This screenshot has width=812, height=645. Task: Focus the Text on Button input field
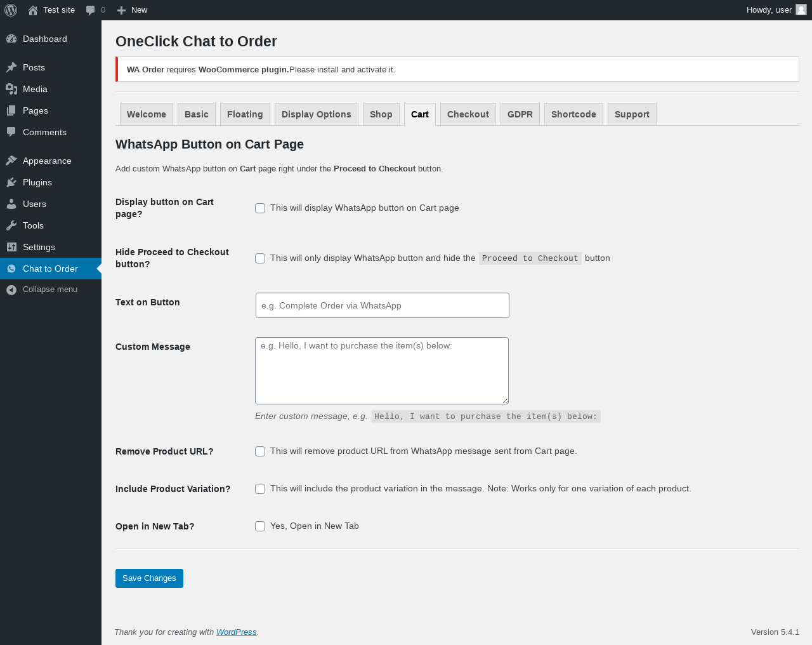pyautogui.click(x=383, y=305)
